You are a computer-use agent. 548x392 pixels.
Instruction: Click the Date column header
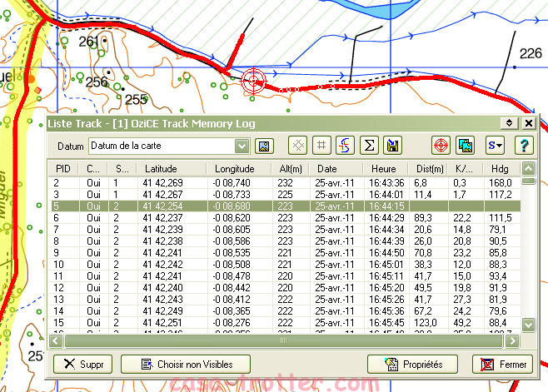(336, 169)
